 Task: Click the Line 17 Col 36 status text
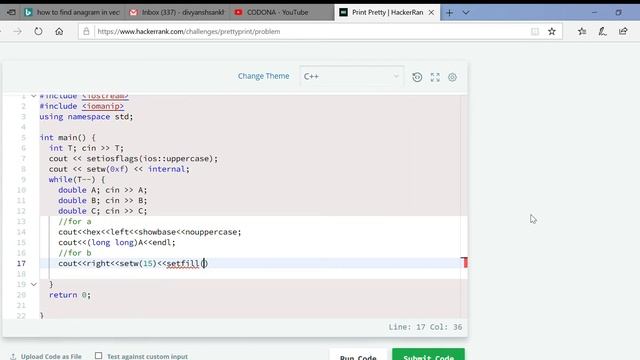(425, 327)
